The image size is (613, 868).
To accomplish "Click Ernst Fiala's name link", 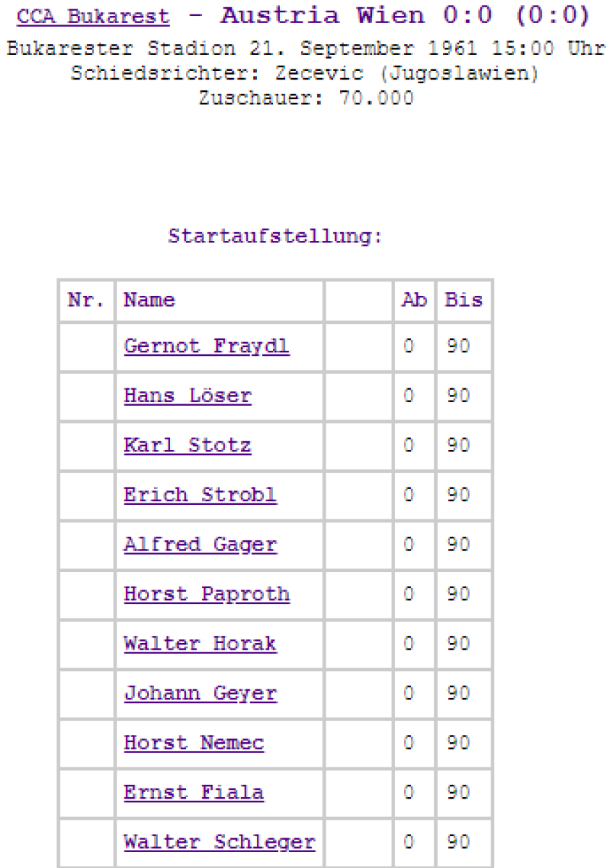I will pos(194,793).
